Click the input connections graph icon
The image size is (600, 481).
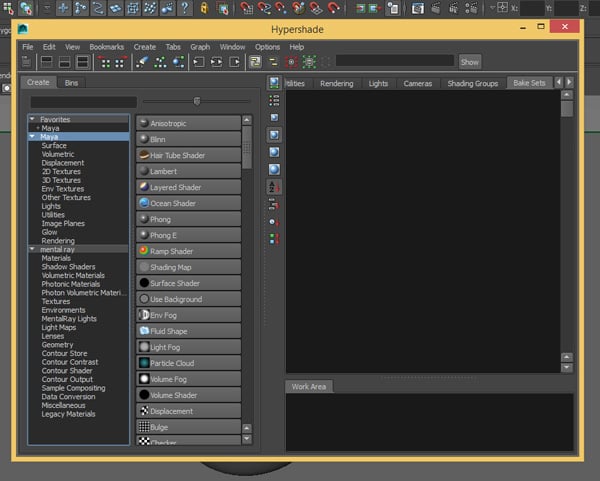pyautogui.click(x=199, y=62)
